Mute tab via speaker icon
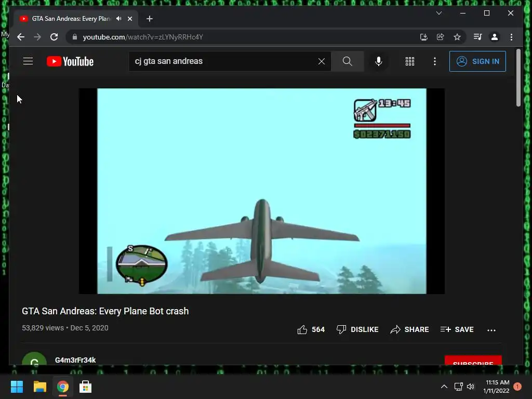Viewport: 532px width, 399px height. 118,19
